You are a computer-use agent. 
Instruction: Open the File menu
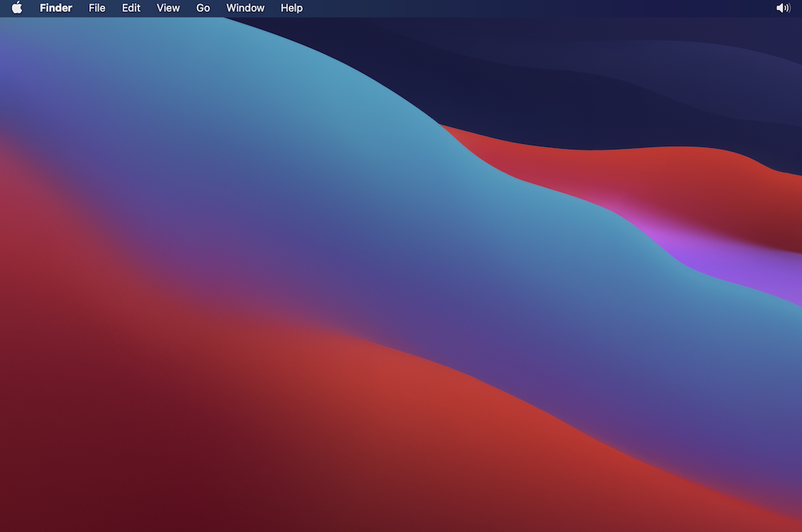pos(96,8)
